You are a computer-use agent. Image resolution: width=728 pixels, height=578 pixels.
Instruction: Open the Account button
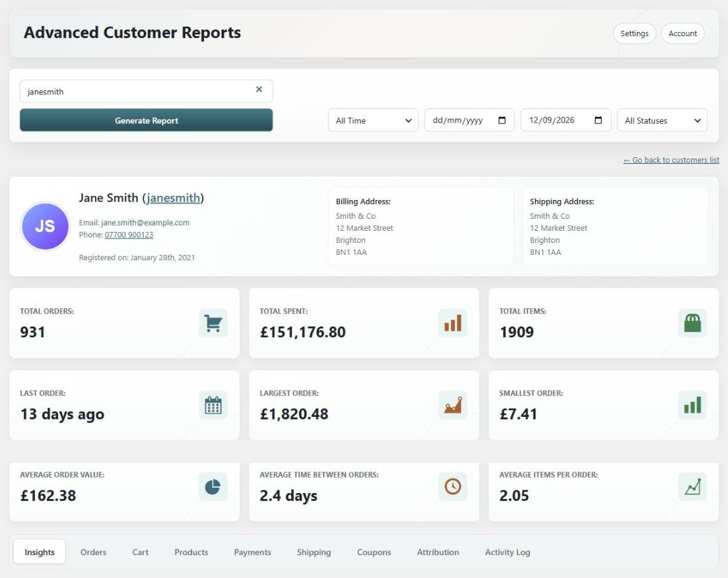point(682,33)
